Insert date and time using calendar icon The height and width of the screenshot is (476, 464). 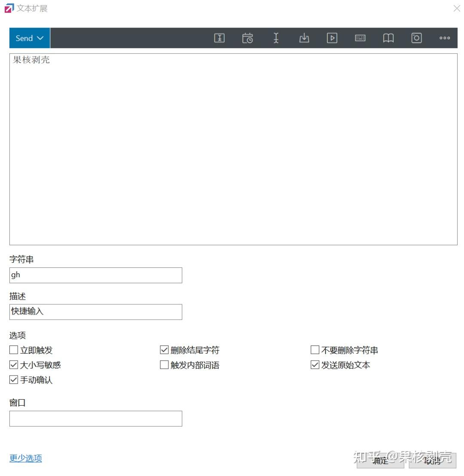(247, 38)
